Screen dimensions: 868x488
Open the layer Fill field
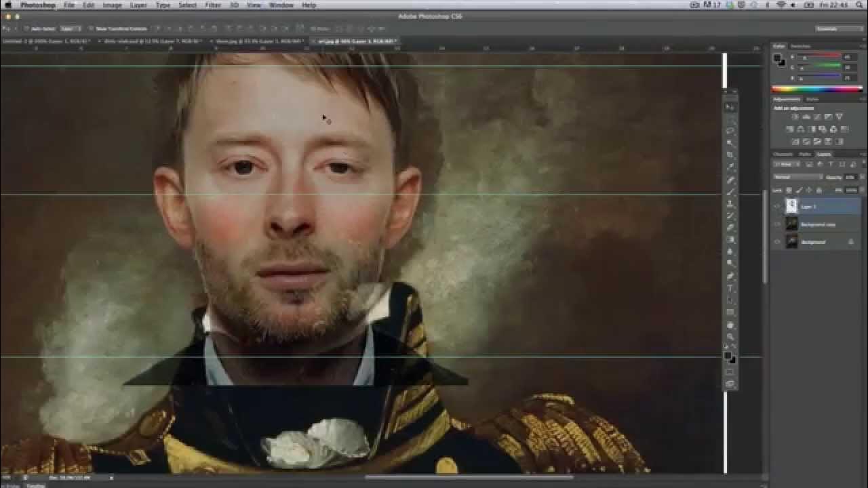point(850,190)
